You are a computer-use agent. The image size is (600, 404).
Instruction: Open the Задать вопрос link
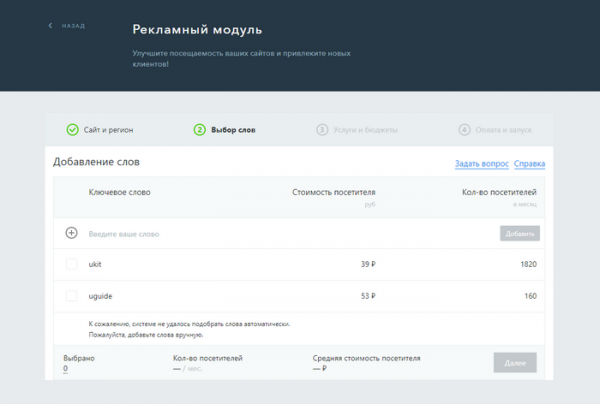[481, 164]
